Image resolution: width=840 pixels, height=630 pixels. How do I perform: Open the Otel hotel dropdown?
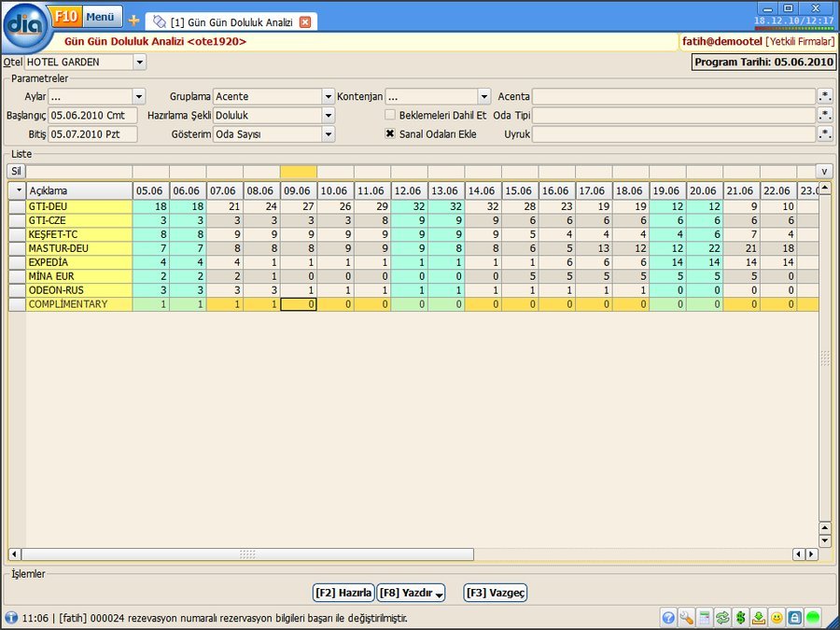140,63
